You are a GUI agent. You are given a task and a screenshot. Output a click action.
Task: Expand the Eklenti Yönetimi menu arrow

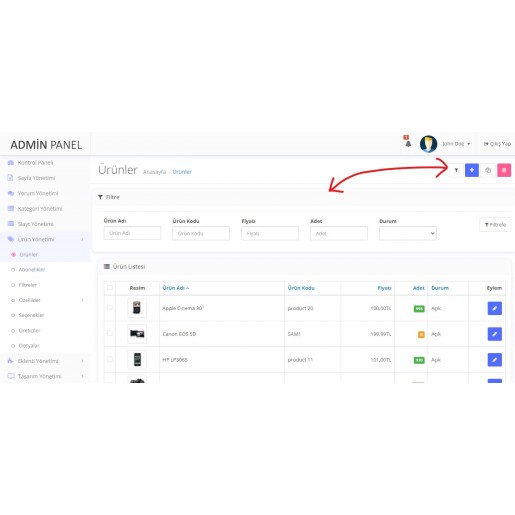[82, 361]
